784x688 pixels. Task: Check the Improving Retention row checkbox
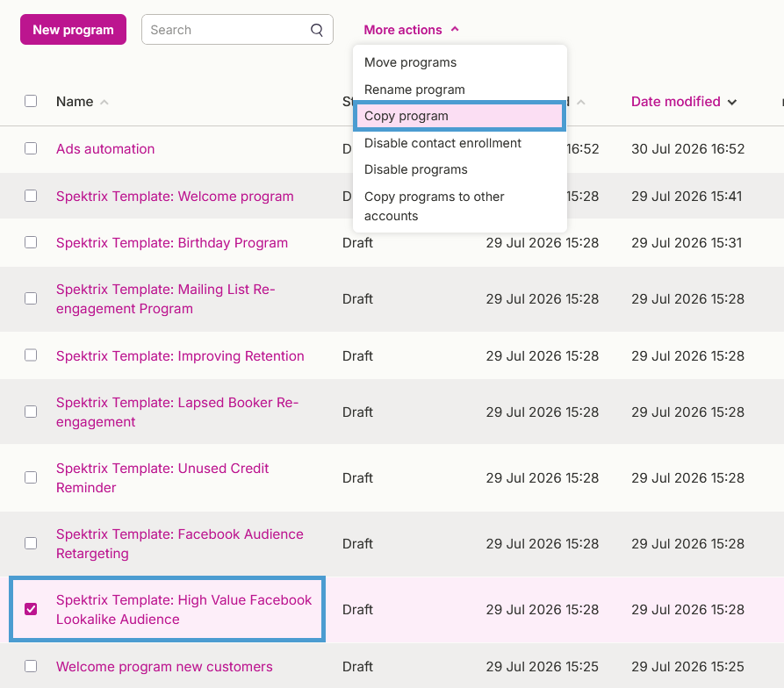click(x=31, y=355)
